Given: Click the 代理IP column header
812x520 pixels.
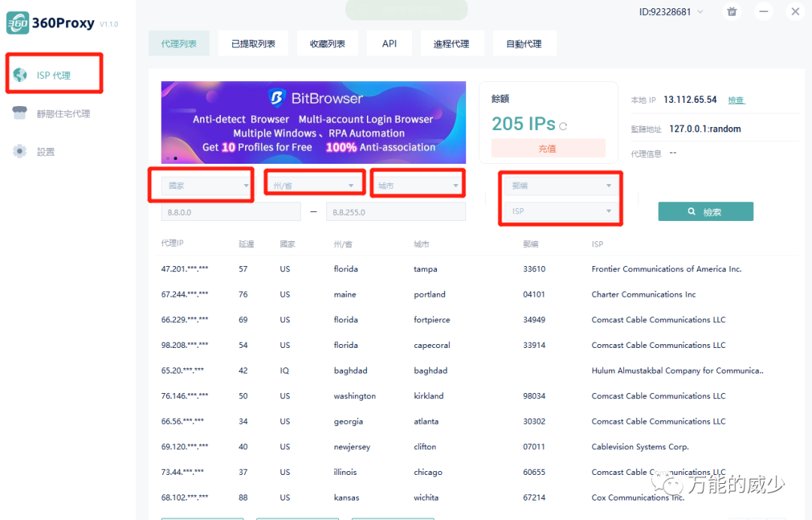Looking at the screenshot, I should pyautogui.click(x=172, y=243).
